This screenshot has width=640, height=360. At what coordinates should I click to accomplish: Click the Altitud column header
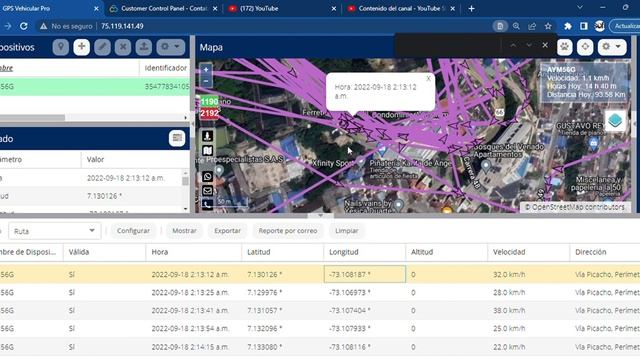(x=447, y=252)
